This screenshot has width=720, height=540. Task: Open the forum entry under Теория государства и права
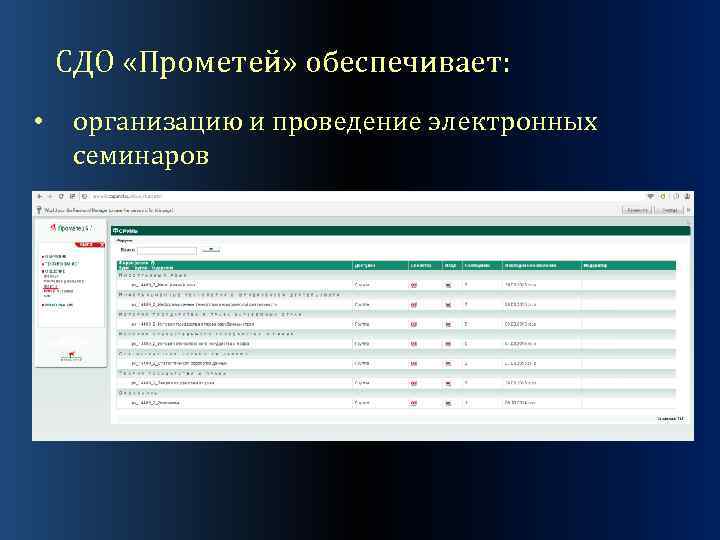[x=173, y=383]
